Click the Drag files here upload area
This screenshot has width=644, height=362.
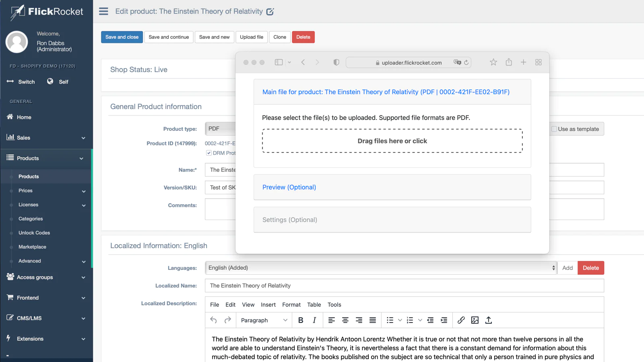point(392,141)
